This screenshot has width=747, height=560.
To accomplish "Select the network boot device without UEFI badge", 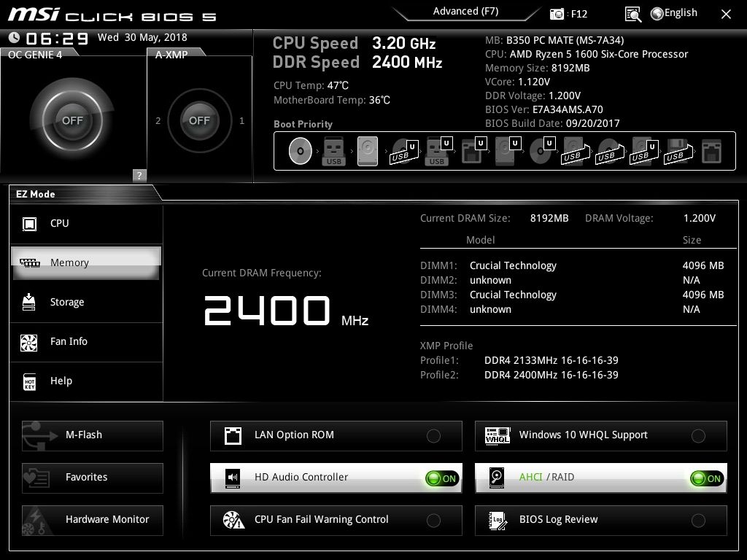I will tap(712, 151).
